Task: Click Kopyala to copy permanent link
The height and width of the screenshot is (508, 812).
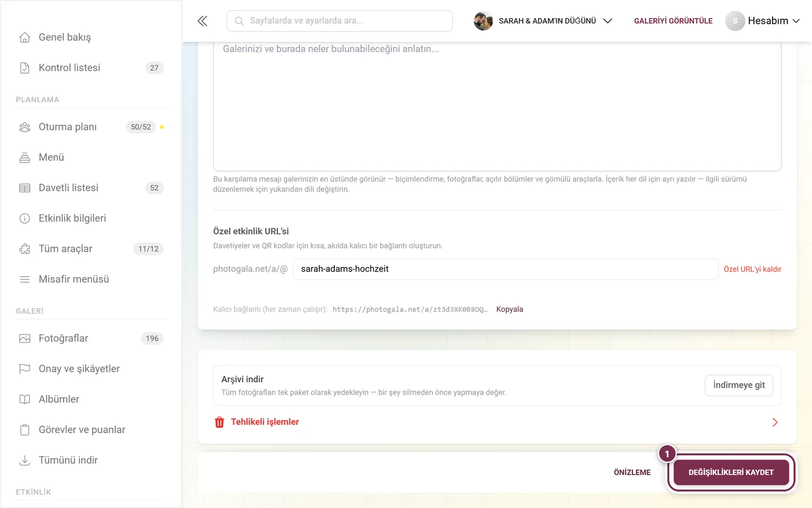Action: pos(510,309)
